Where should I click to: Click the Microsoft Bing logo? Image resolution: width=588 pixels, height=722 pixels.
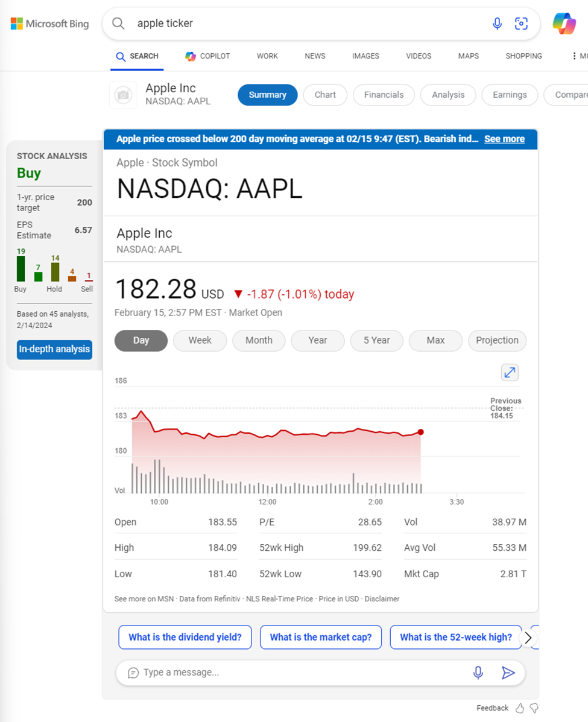point(49,24)
